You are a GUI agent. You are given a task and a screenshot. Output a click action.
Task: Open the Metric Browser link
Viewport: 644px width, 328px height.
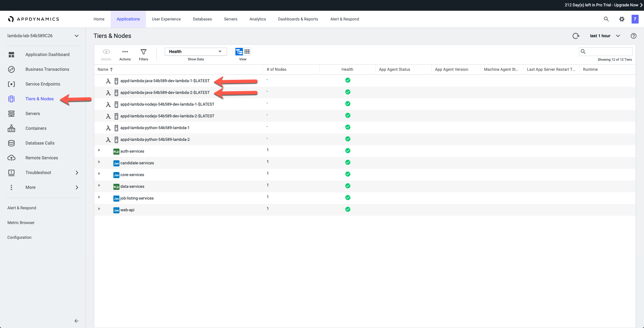tap(21, 223)
